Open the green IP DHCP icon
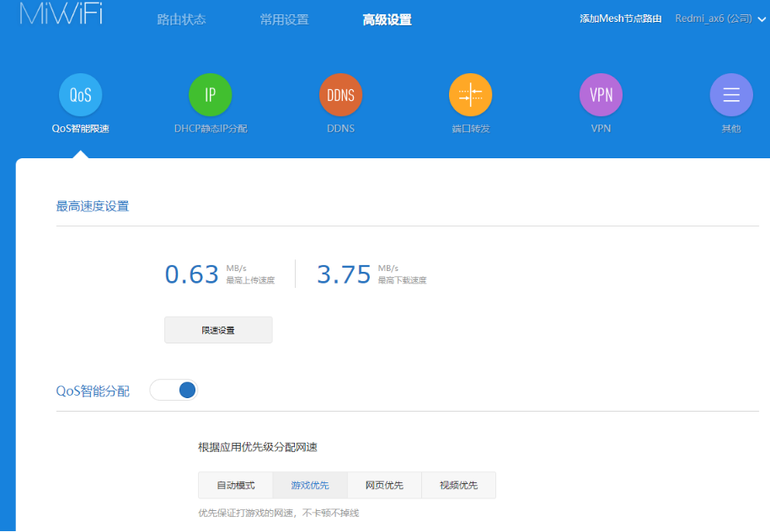 pyautogui.click(x=210, y=95)
